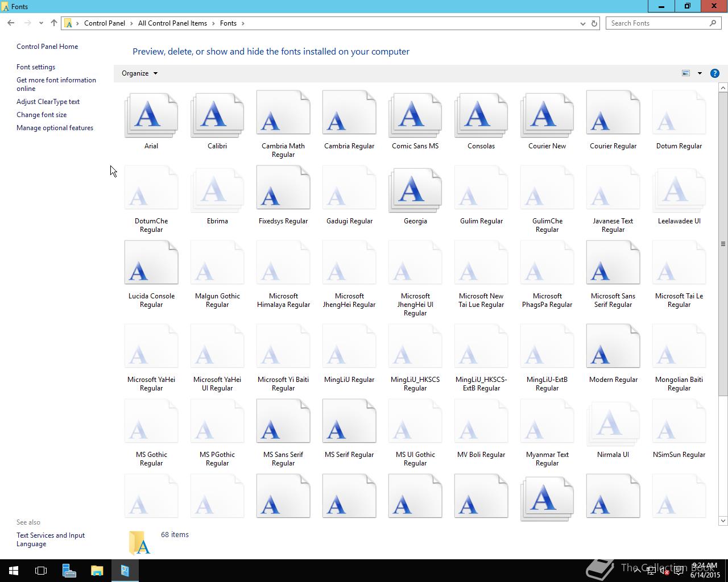Open Control Panel Home link
The height and width of the screenshot is (582, 728).
(x=47, y=47)
